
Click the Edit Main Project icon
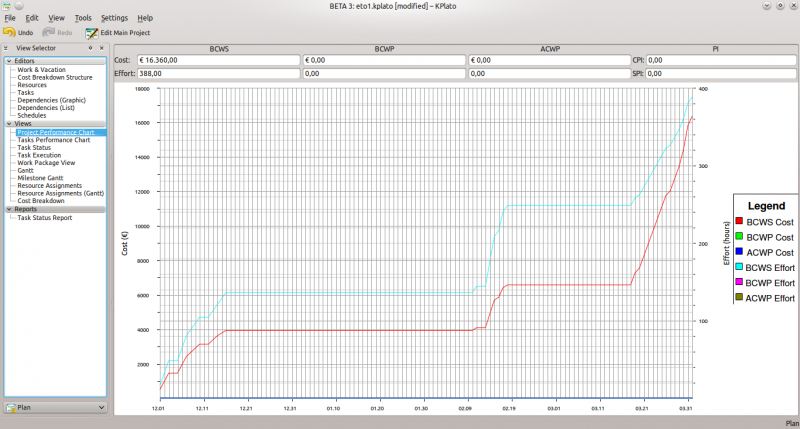click(x=90, y=32)
